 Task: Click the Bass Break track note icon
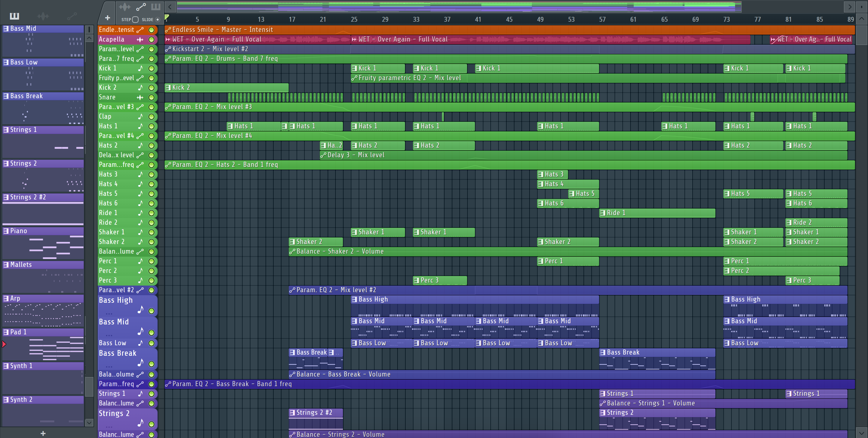coord(140,363)
